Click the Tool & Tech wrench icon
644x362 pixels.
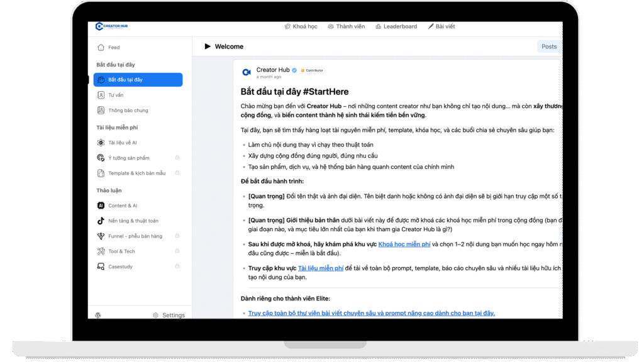click(x=101, y=251)
